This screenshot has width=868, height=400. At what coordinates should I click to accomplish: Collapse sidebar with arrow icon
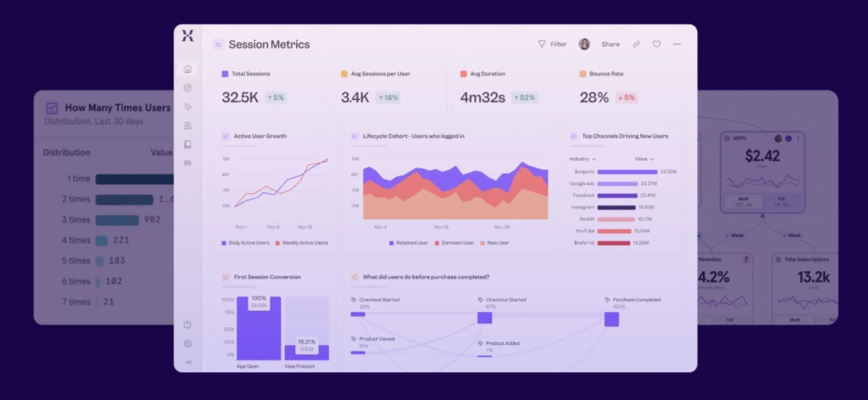[x=188, y=363]
